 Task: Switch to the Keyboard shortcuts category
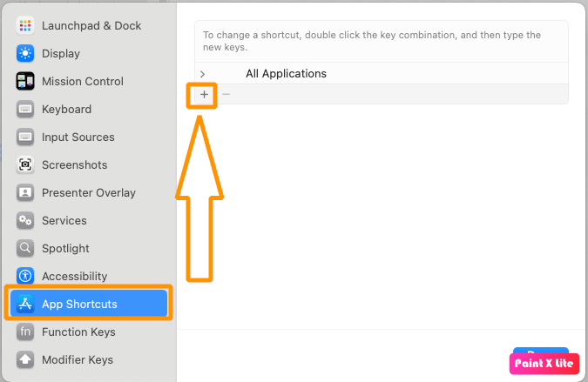coord(66,109)
